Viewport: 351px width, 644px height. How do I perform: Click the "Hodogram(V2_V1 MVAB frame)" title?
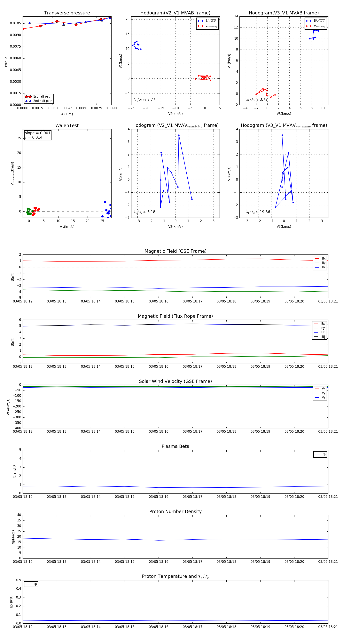click(x=175, y=13)
